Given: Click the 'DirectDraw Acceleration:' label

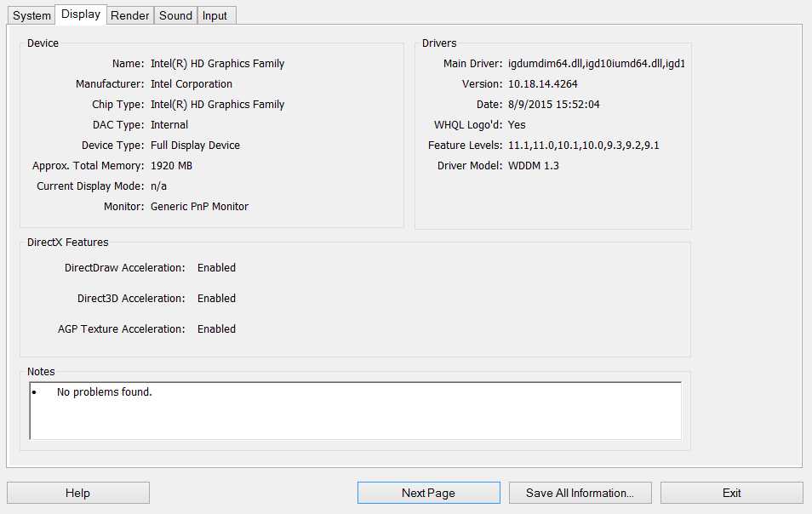Looking at the screenshot, I should (x=125, y=267).
